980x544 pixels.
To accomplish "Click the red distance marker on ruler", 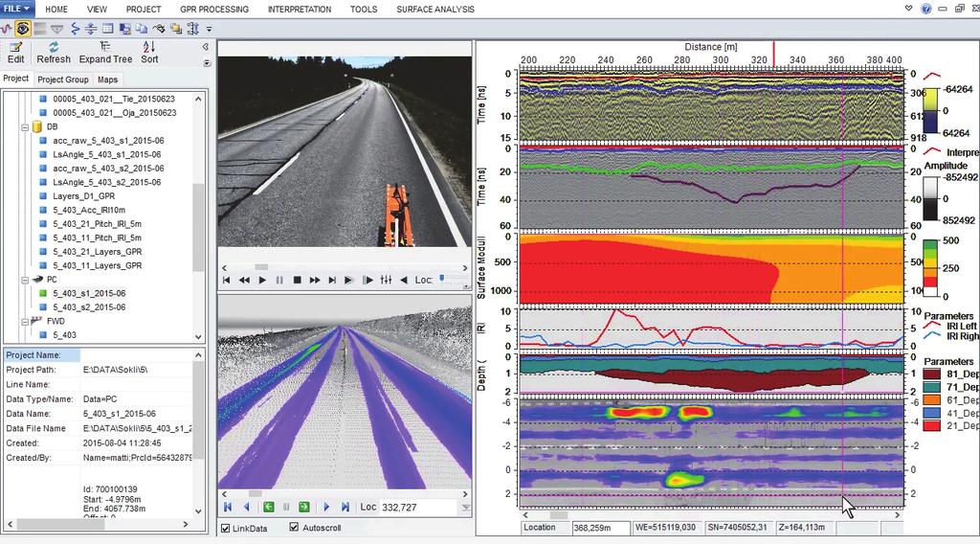I will tap(773, 54).
